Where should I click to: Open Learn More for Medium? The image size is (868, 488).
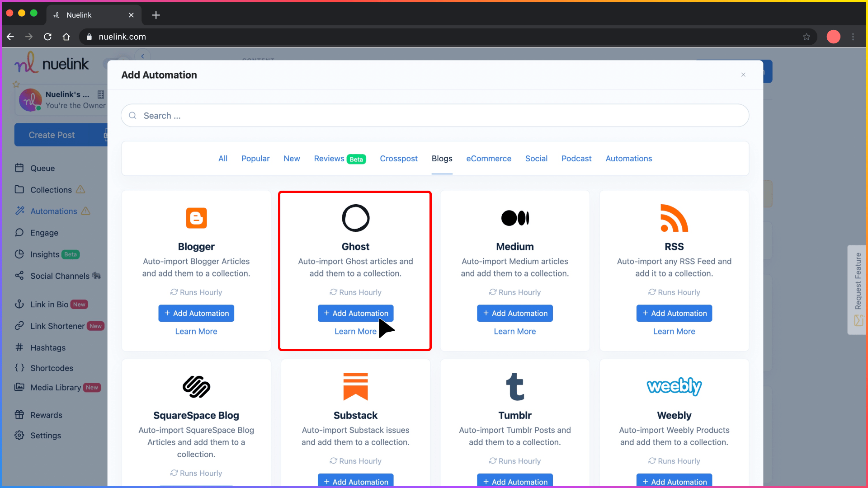[515, 331]
